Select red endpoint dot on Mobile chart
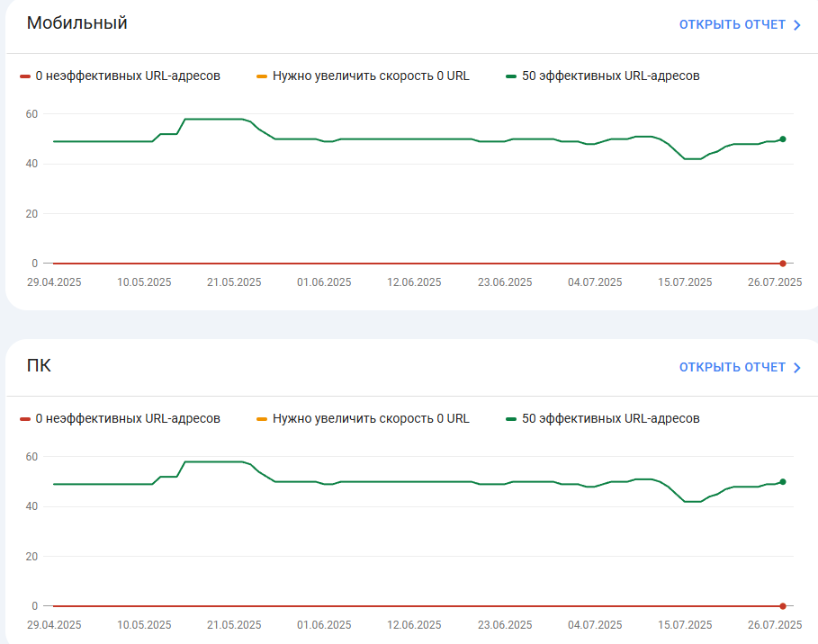The image size is (818, 644). (x=783, y=264)
